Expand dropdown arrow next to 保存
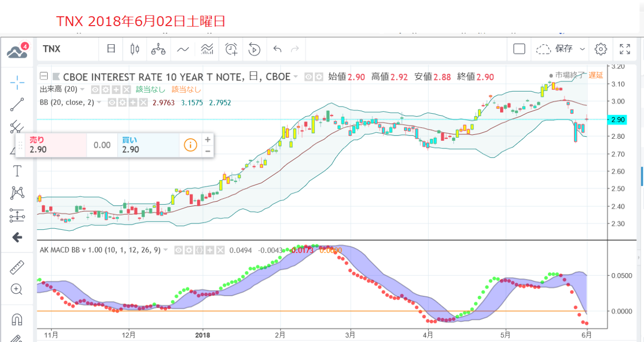The image size is (644, 342). point(583,49)
